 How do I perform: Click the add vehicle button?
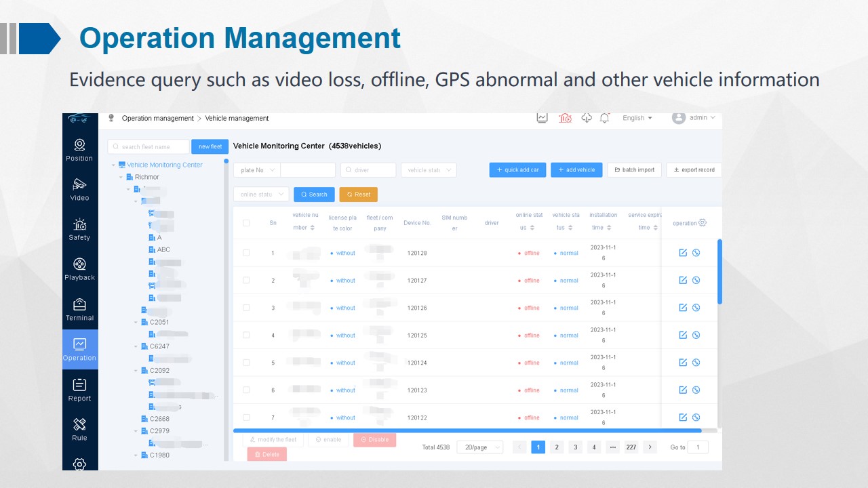[576, 170]
